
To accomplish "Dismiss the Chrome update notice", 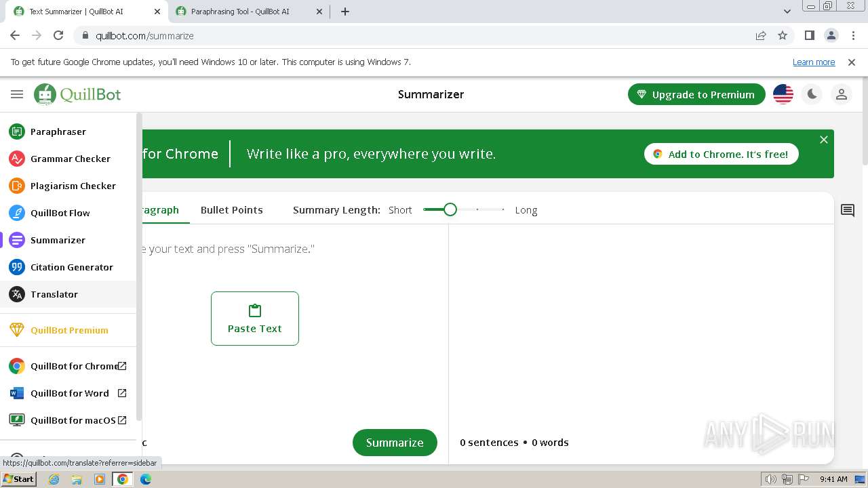I will 852,62.
